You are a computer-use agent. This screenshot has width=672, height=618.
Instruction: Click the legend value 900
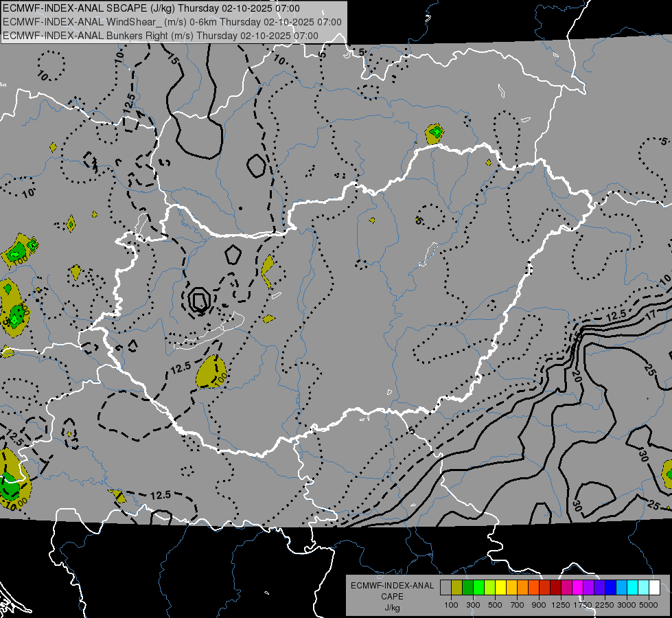(x=539, y=605)
